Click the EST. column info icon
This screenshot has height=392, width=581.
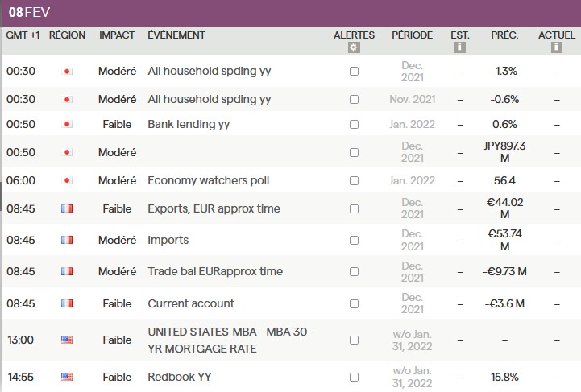(460, 48)
